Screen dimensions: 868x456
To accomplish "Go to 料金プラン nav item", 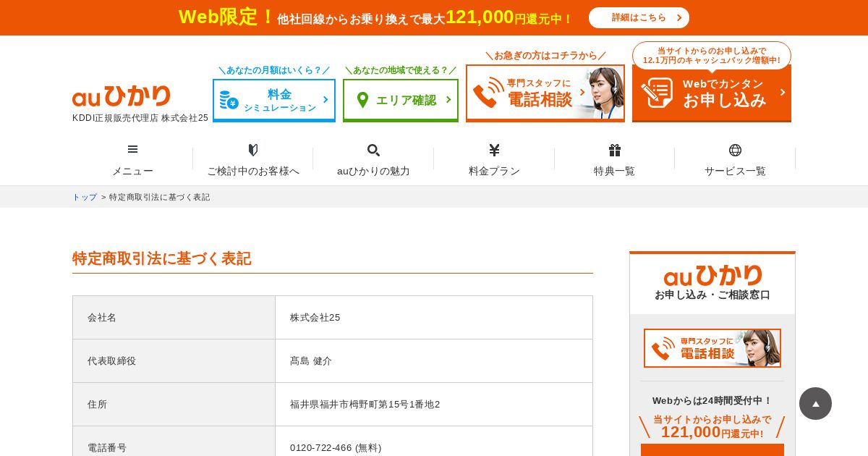I will [494, 171].
